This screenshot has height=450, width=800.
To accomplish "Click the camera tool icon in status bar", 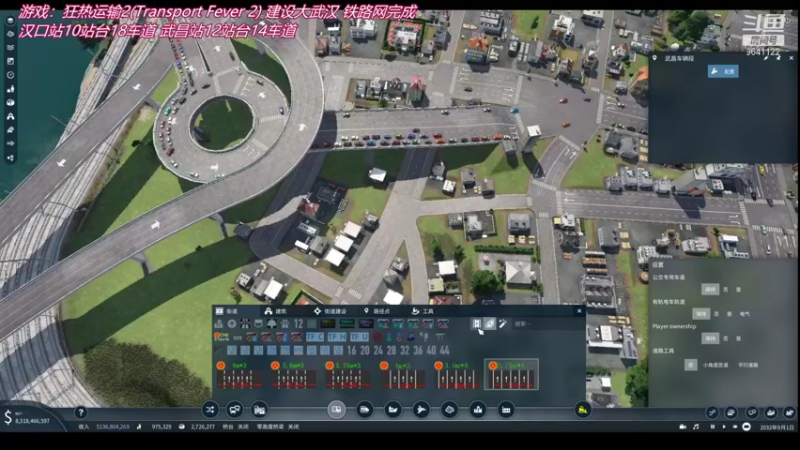I will pos(683,427).
